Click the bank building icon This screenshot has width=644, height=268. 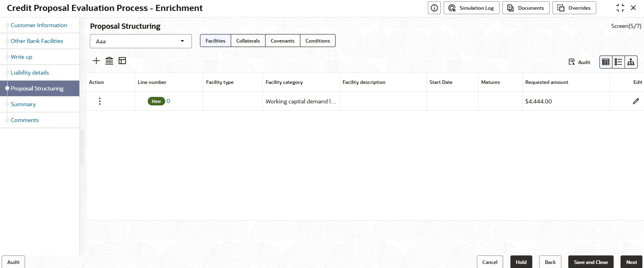point(109,61)
